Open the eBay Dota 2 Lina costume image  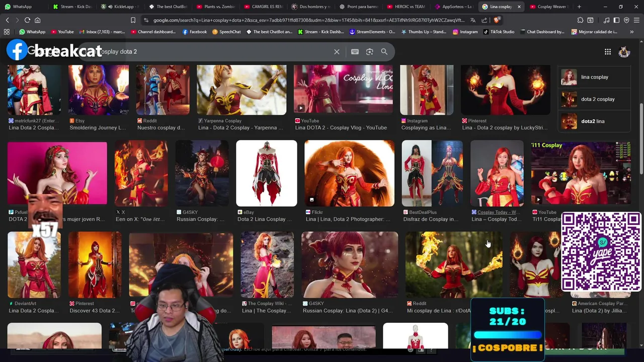(x=267, y=173)
